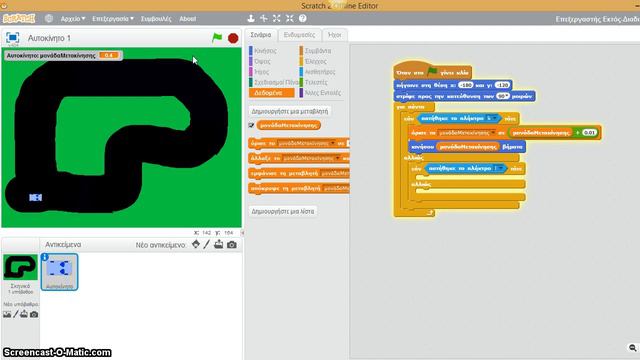
Task: Open the language globe menu
Action: [49, 19]
